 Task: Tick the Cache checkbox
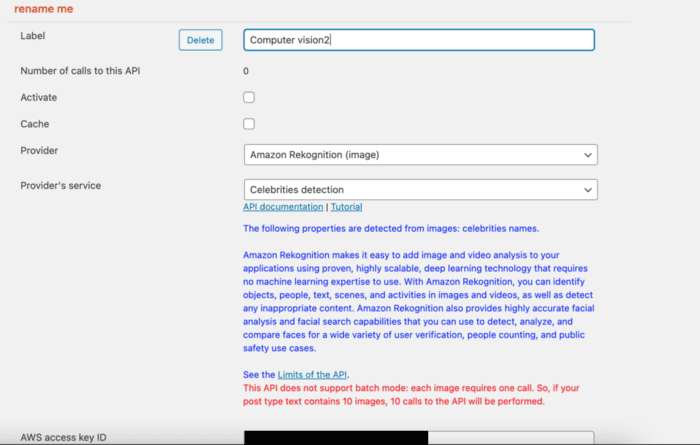249,124
